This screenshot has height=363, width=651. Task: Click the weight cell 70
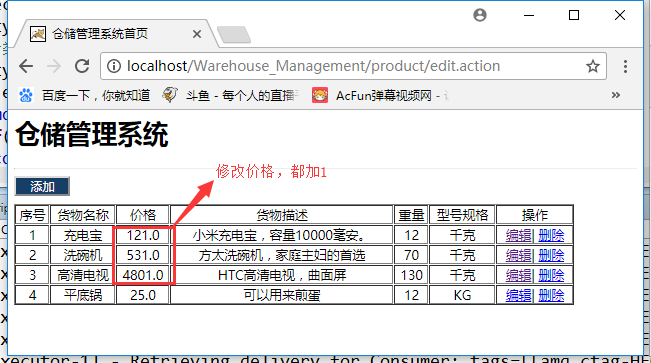pos(411,255)
